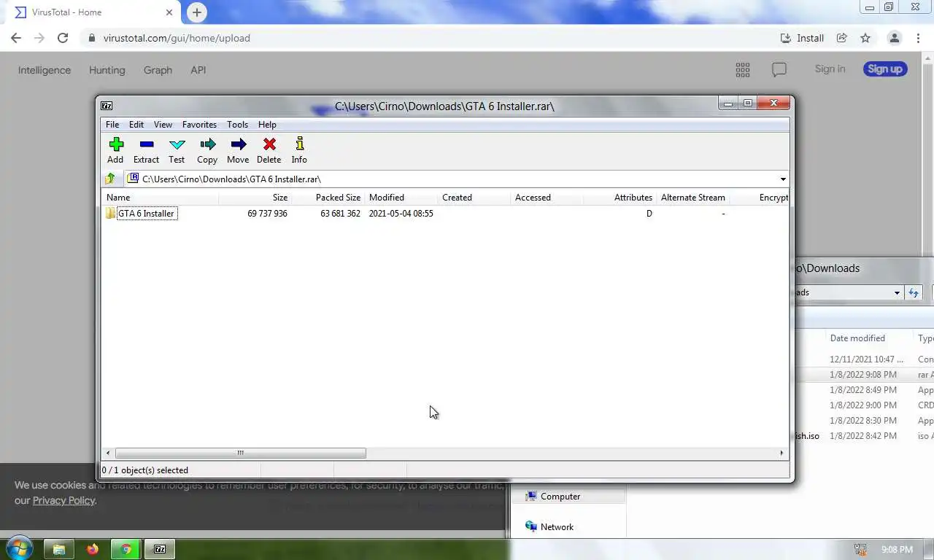Click the horizontal scrollbar right arrow
934x560 pixels.
click(781, 453)
